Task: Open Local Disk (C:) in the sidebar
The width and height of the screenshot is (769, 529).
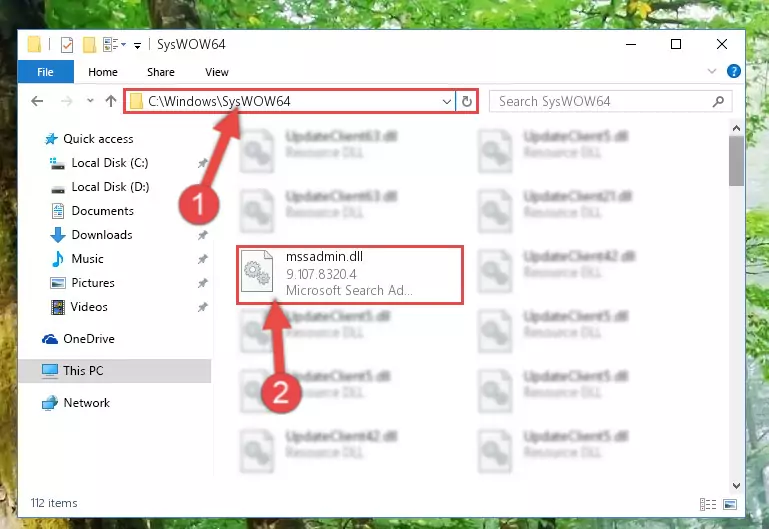Action: tap(110, 163)
